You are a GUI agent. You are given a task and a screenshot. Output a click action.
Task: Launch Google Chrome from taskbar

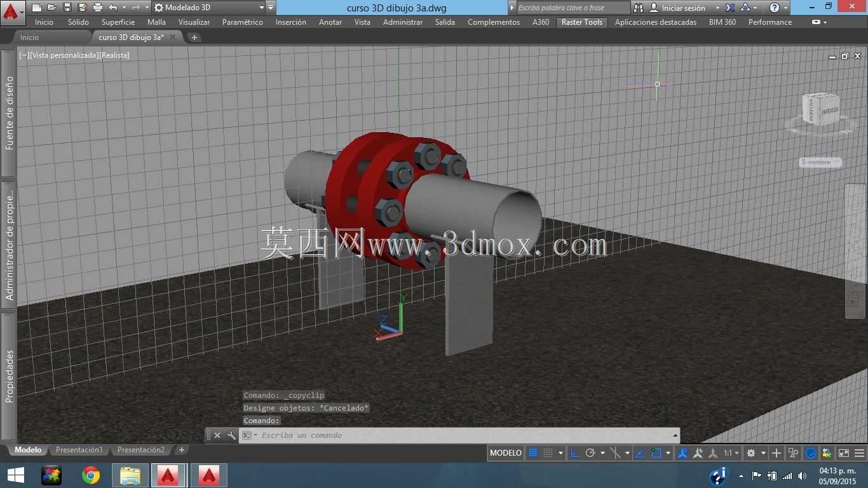pyautogui.click(x=91, y=475)
